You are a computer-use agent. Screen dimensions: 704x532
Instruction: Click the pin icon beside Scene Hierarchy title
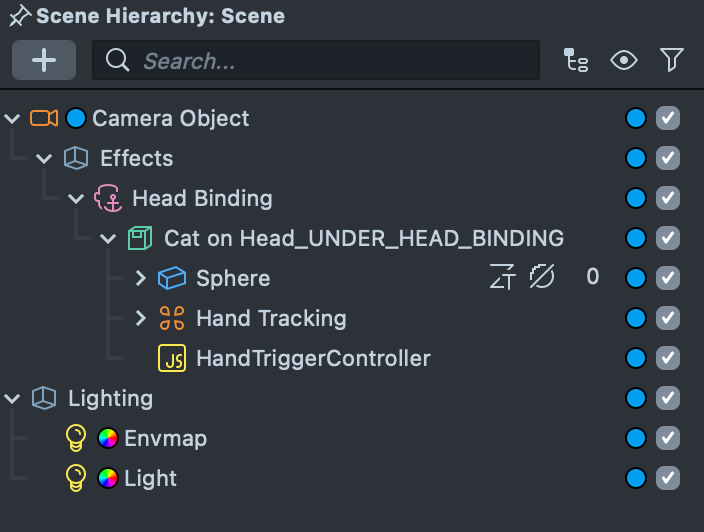point(20,17)
